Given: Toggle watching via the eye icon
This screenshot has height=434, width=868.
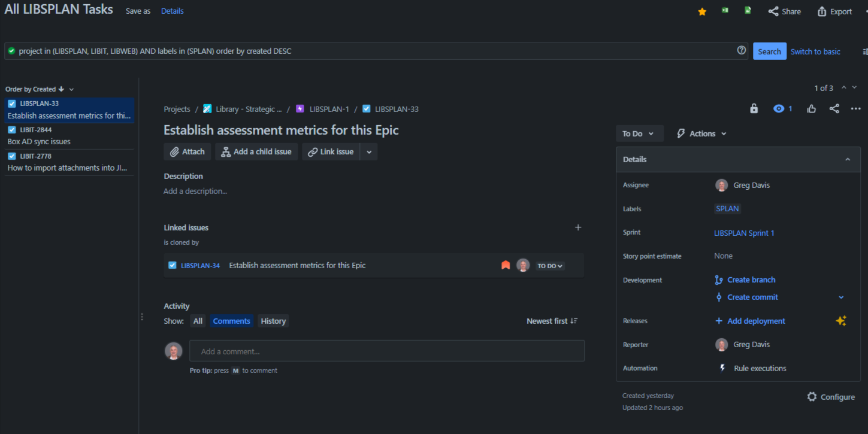Looking at the screenshot, I should [778, 108].
